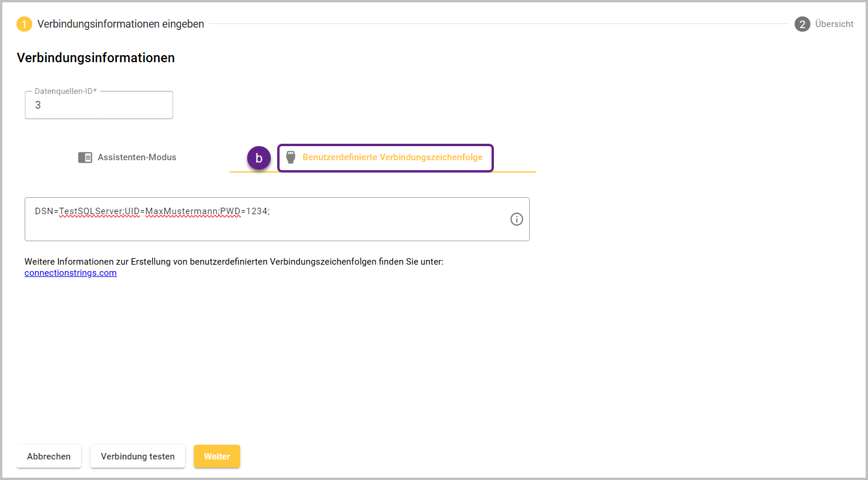Click the gray step 2 circle
Image resolution: width=868 pixels, height=480 pixels.
pyautogui.click(x=802, y=24)
